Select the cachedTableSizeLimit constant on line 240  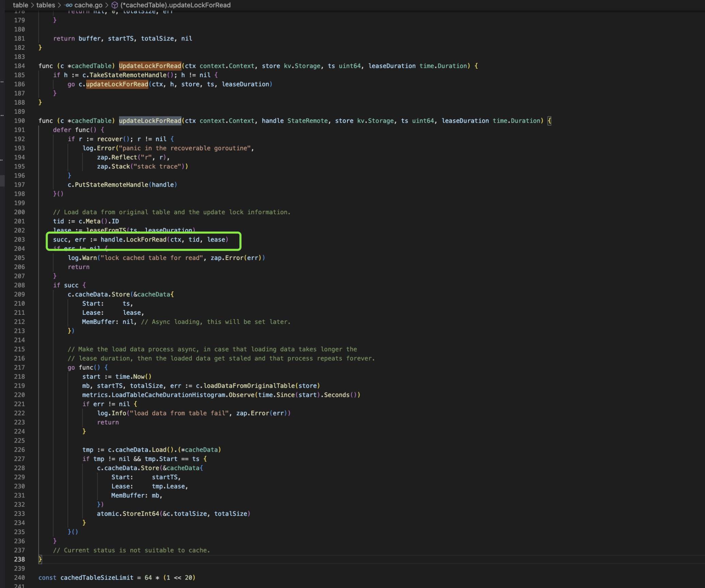96,577
